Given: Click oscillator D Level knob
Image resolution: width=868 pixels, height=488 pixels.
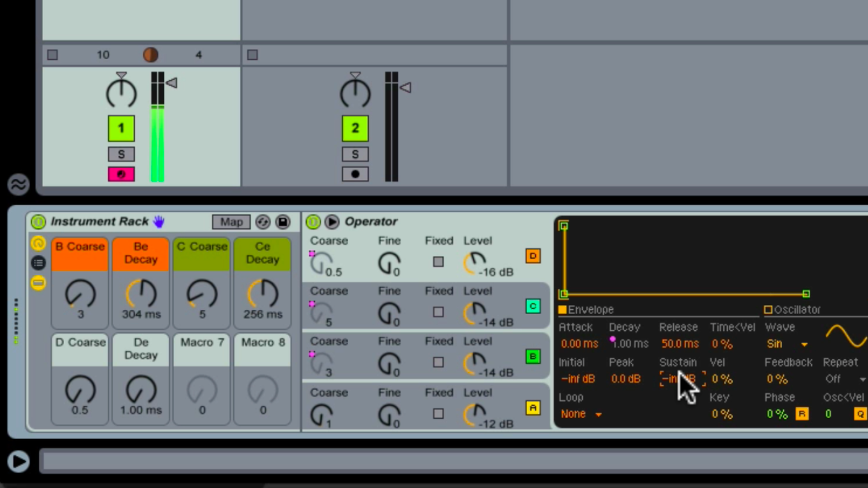Looking at the screenshot, I should pos(474,262).
